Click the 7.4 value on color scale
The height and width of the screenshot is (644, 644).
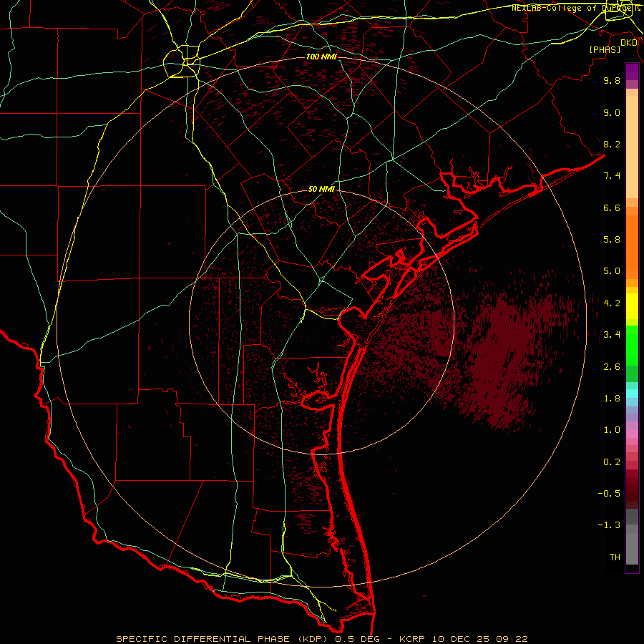612,176
